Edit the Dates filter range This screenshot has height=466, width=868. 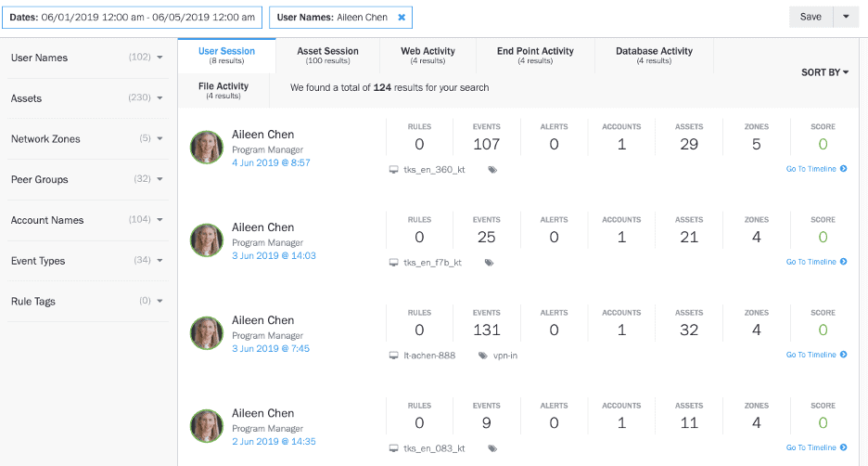pyautogui.click(x=132, y=18)
